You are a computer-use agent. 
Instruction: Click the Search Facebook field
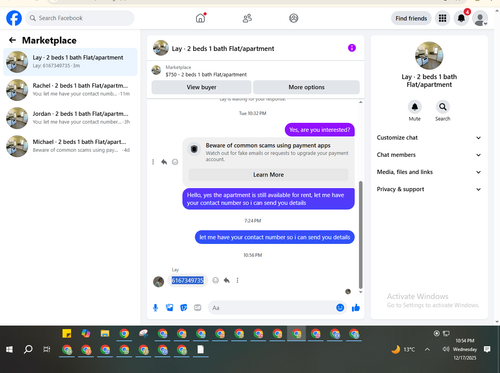point(80,18)
